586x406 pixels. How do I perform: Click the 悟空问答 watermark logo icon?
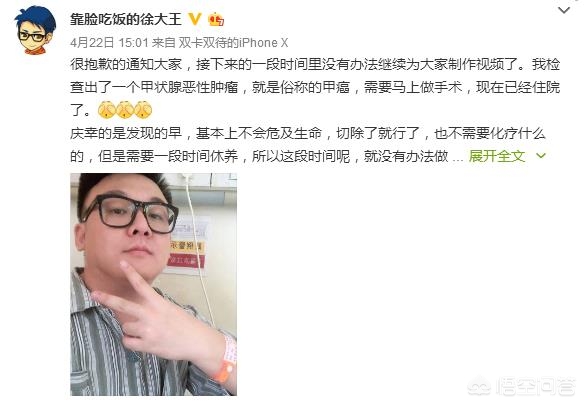tap(480, 386)
